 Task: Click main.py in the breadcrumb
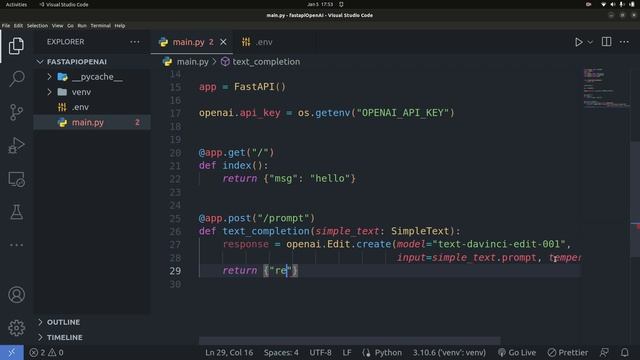[x=192, y=62]
